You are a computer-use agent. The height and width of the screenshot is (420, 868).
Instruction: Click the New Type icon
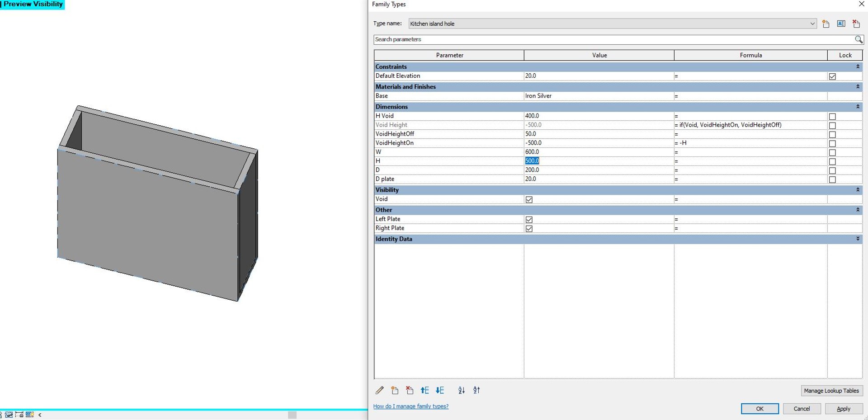[826, 24]
